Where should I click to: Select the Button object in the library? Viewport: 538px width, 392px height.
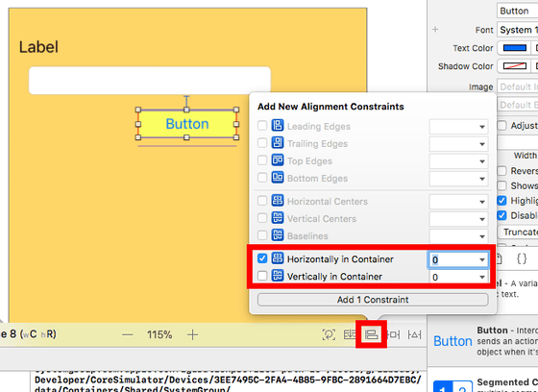pyautogui.click(x=452, y=341)
